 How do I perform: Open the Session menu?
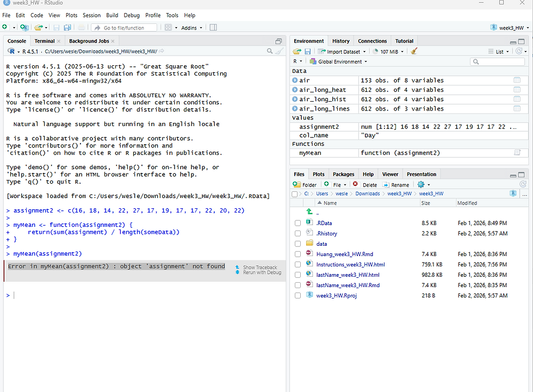coord(91,15)
